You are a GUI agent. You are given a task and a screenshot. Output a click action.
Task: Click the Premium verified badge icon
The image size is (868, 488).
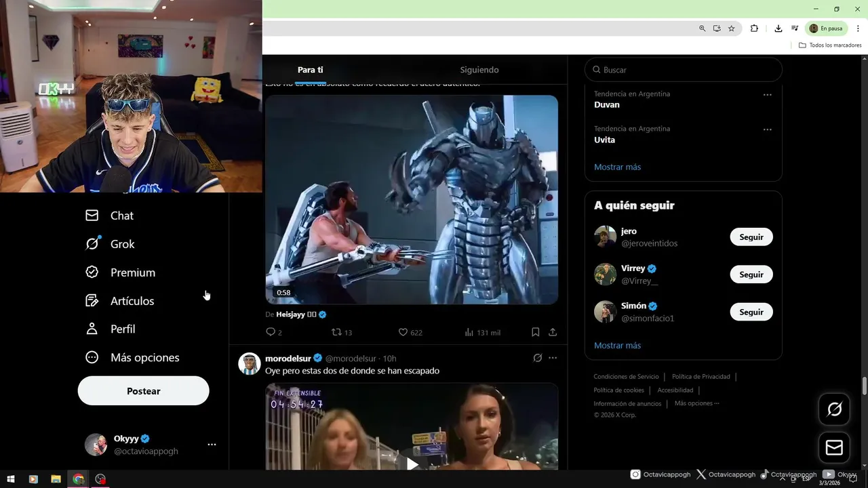(92, 272)
